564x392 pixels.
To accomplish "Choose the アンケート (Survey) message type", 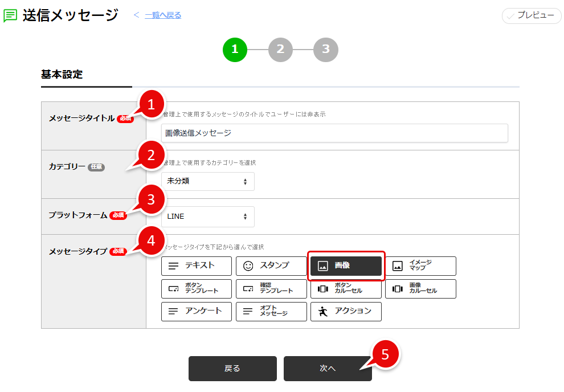I will 196,312.
